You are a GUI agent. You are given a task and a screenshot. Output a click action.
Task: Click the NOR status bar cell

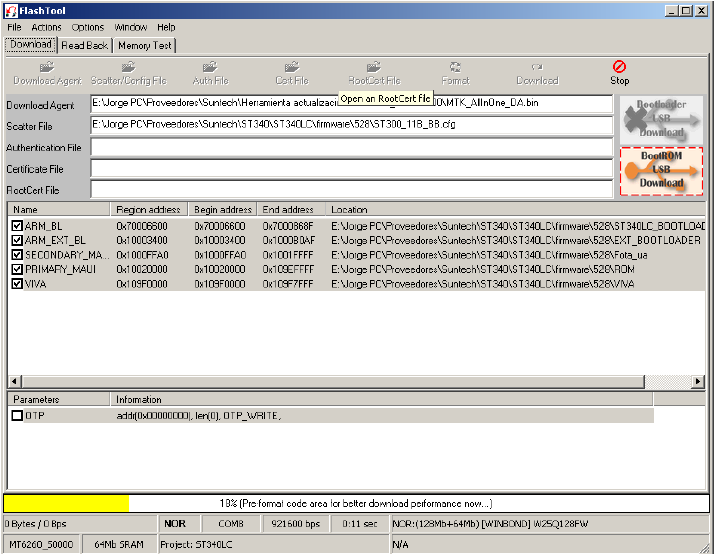(x=179, y=524)
